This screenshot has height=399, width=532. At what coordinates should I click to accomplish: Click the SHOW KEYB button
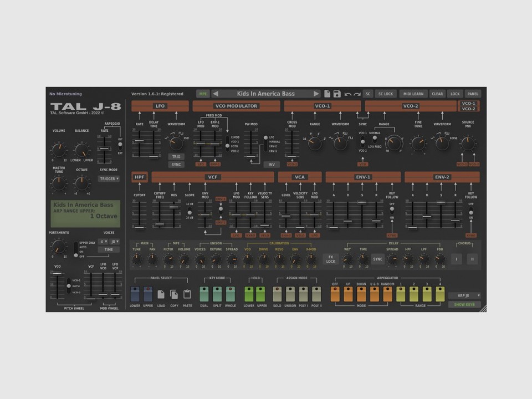click(464, 305)
